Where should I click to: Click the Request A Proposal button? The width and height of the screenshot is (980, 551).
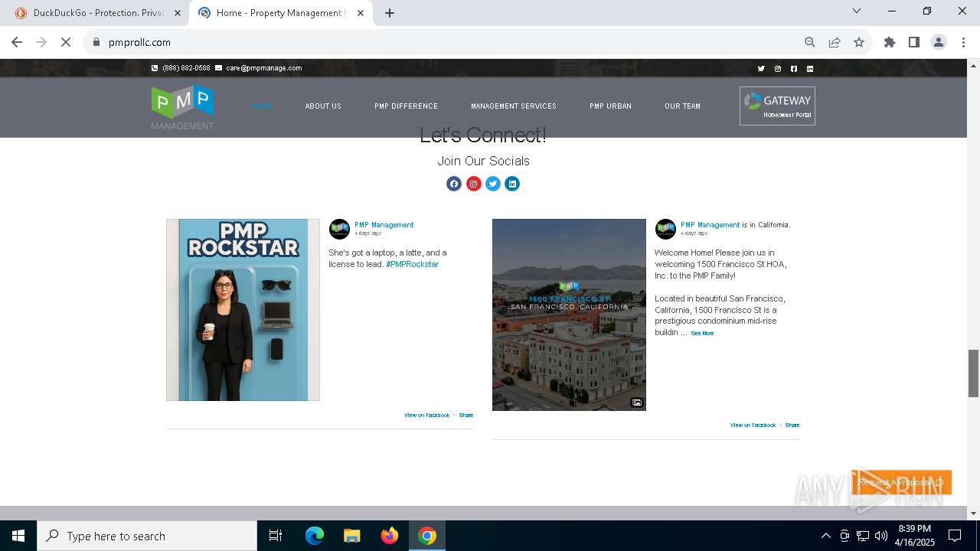tap(901, 482)
